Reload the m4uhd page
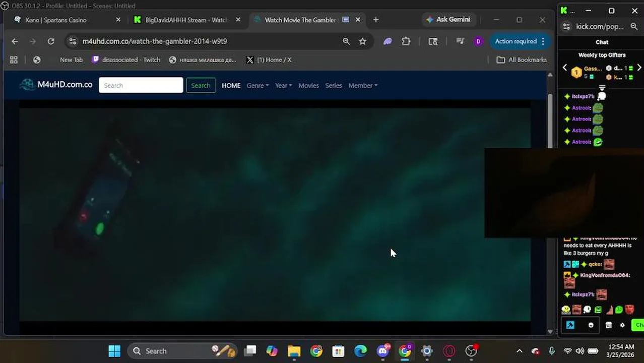This screenshot has height=363, width=644. tap(51, 41)
